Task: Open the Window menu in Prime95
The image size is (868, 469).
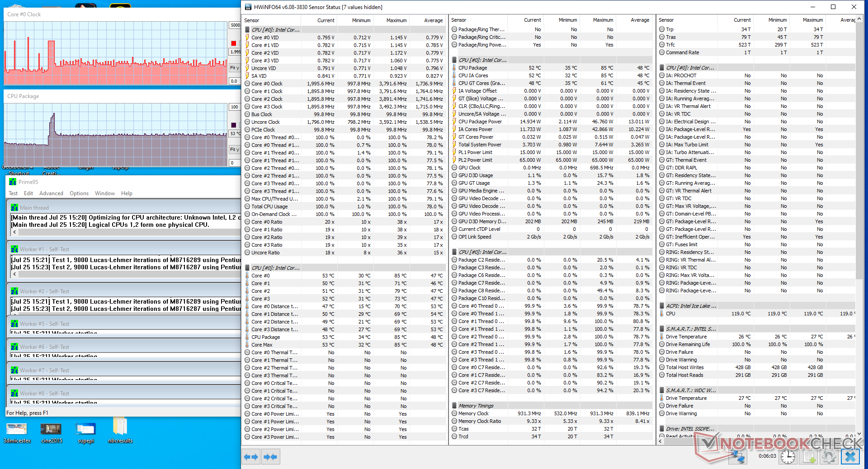Action: [105, 193]
